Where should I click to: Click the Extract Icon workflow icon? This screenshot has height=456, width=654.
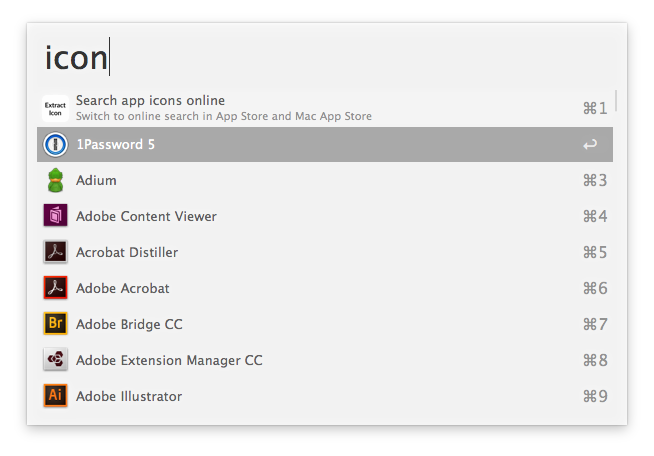click(x=55, y=108)
